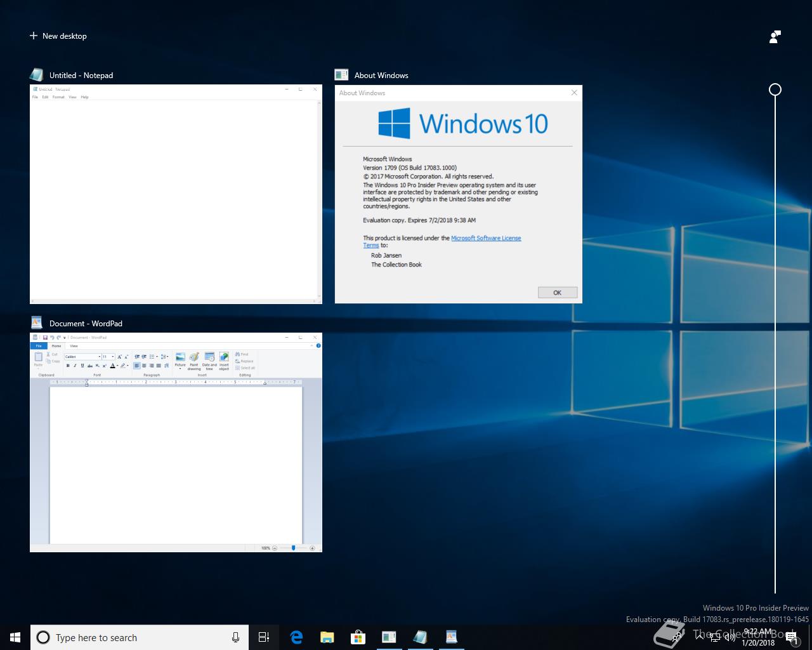
Task: Click the undo icon in WordPad title bar
Action: click(x=52, y=338)
